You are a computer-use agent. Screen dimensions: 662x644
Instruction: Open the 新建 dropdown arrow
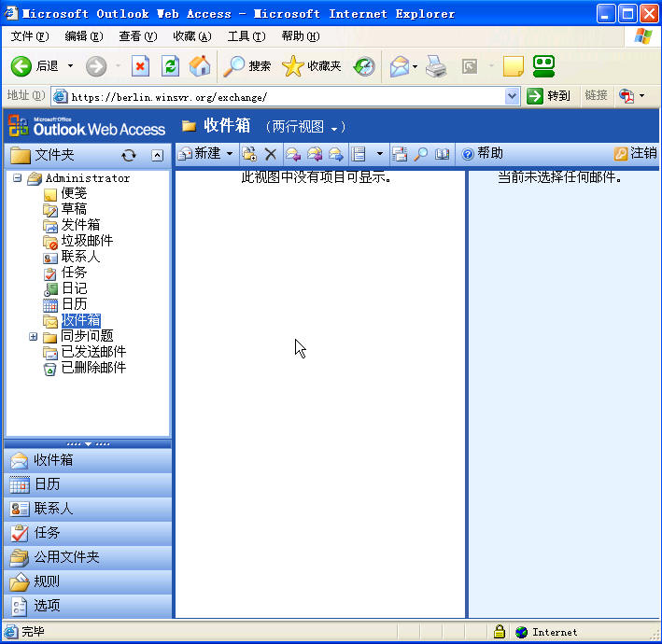click(x=230, y=154)
